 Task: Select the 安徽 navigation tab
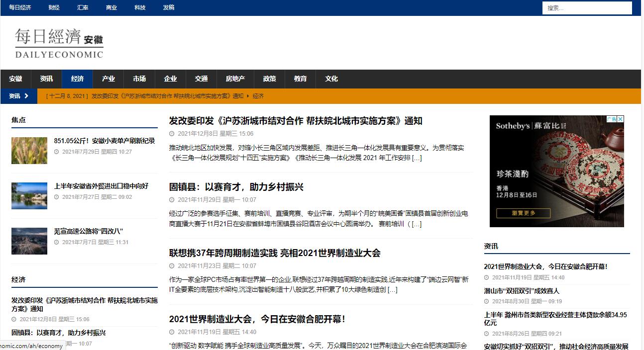tap(15, 79)
